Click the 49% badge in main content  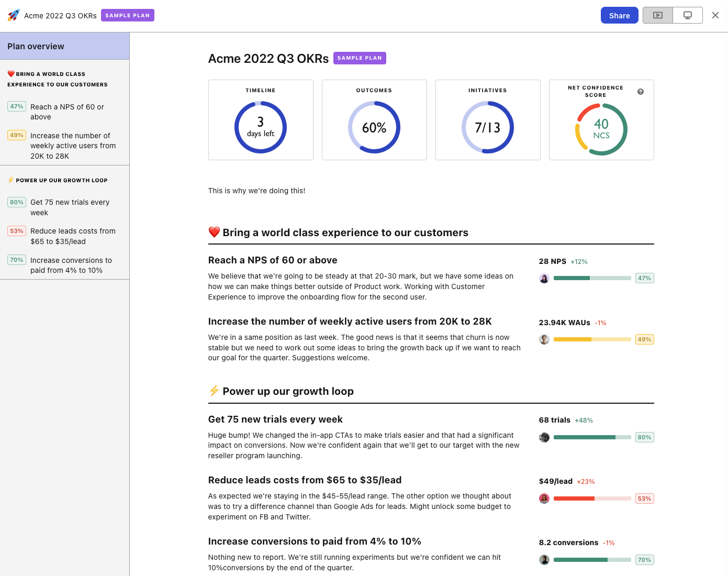click(x=645, y=339)
